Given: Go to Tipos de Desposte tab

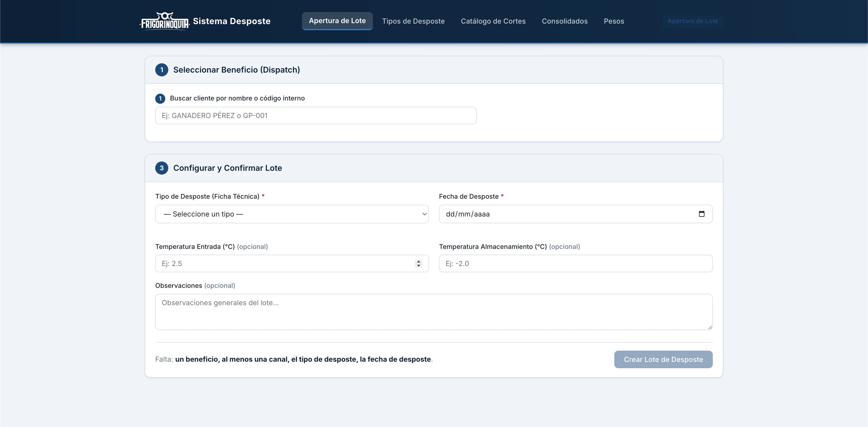Looking at the screenshot, I should coord(413,21).
